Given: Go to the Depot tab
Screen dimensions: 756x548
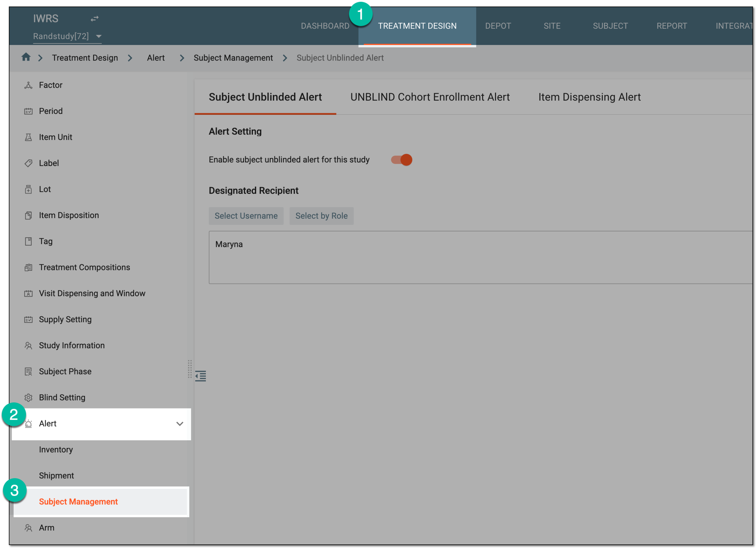Looking at the screenshot, I should click(x=498, y=26).
